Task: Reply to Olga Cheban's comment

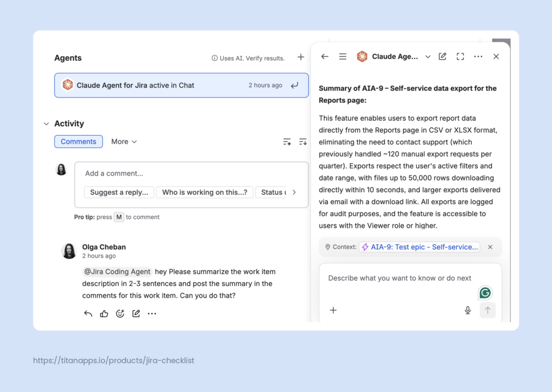Action: tap(88, 313)
